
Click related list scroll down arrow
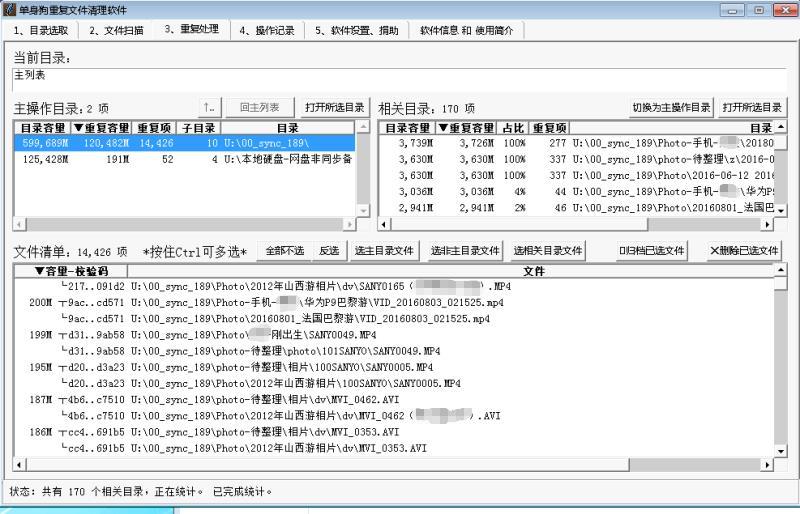(x=781, y=210)
